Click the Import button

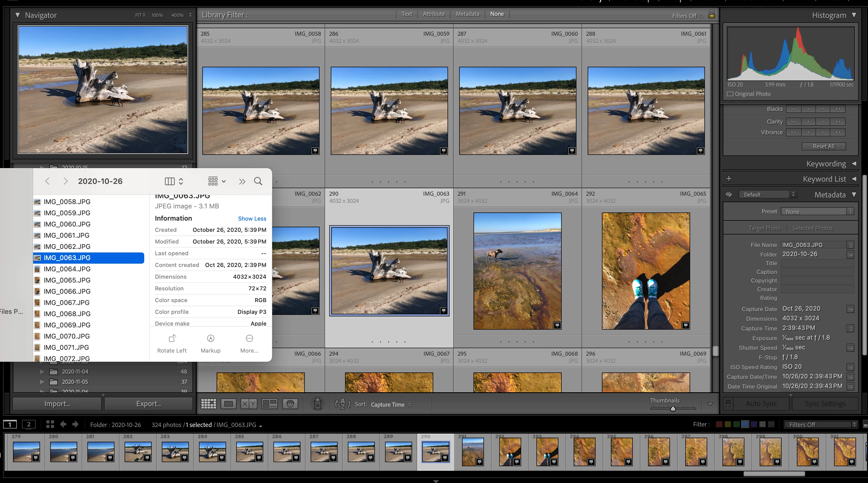(57, 404)
